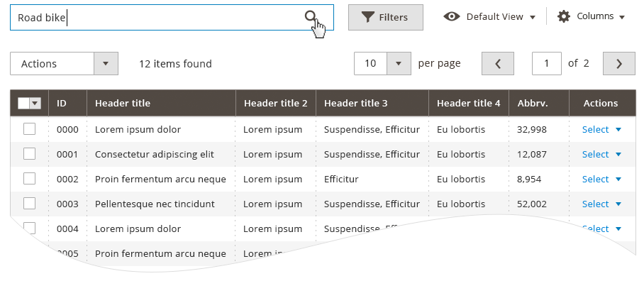Click the magnifying glass search icon
This screenshot has width=644, height=281.
(311, 16)
